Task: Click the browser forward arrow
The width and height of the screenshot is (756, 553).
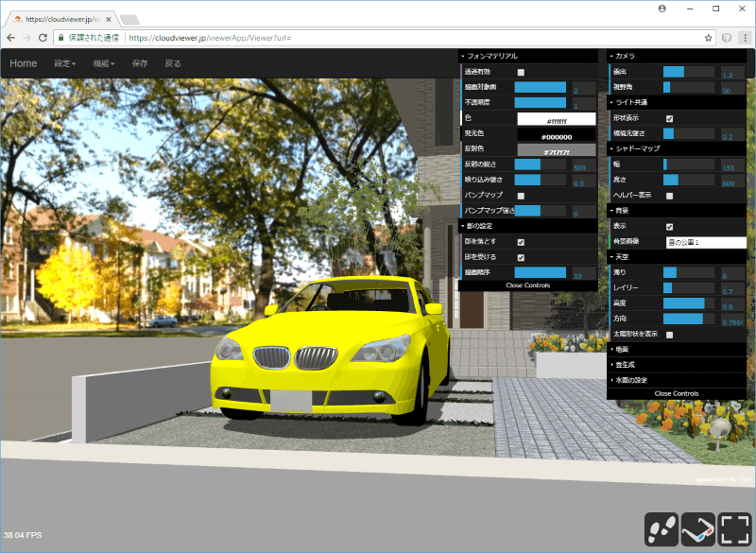Action: pyautogui.click(x=26, y=38)
